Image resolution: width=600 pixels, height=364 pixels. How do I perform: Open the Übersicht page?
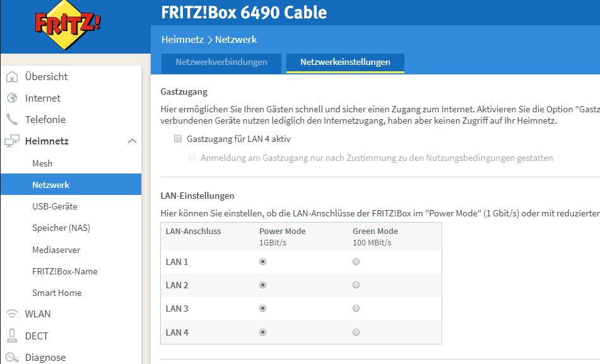click(x=46, y=76)
